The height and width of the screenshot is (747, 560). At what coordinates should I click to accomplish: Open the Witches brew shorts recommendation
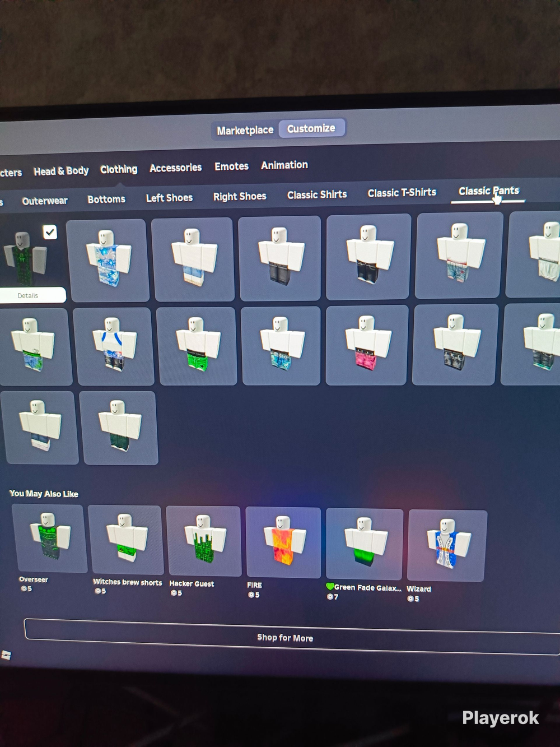coord(125,540)
